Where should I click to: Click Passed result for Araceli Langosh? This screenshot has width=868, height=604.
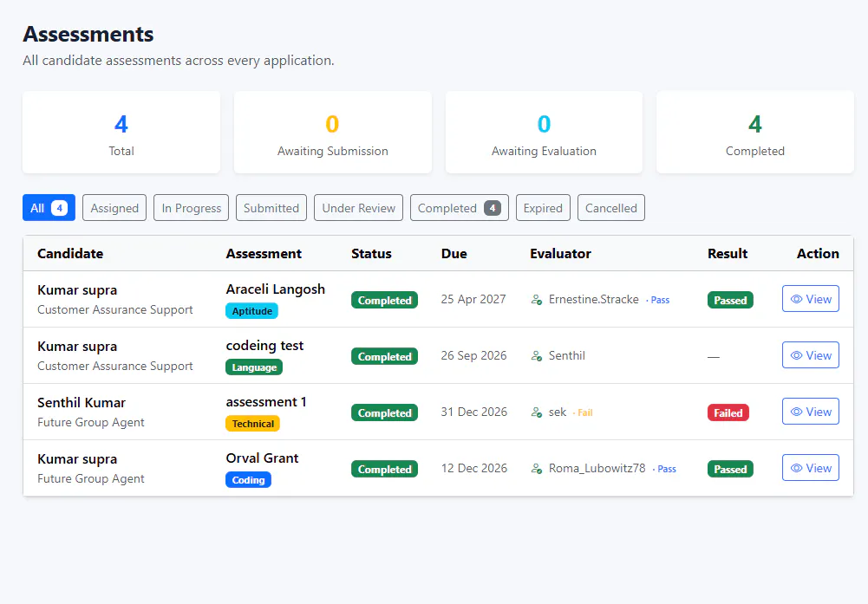coord(730,301)
